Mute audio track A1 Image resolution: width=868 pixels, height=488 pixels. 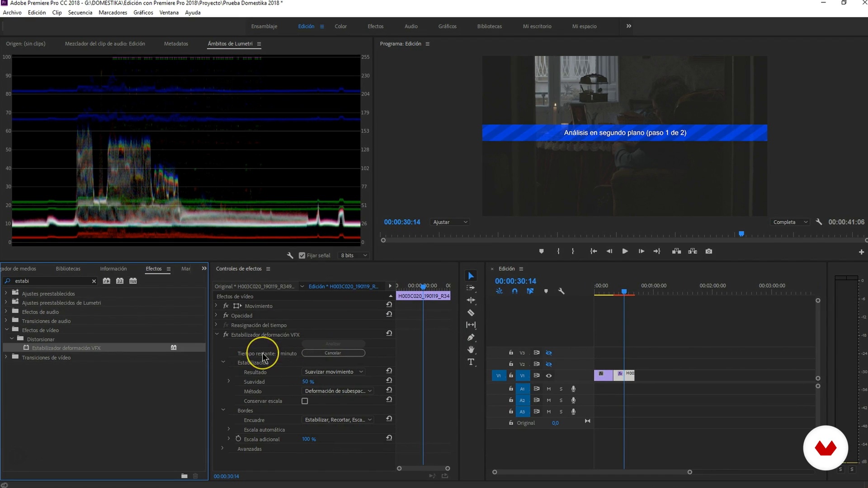tap(549, 389)
